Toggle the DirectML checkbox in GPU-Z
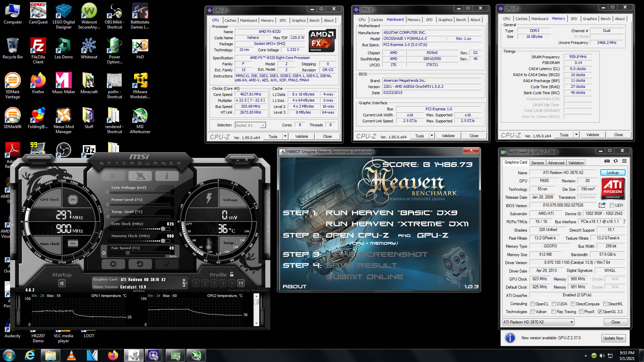 (x=605, y=304)
